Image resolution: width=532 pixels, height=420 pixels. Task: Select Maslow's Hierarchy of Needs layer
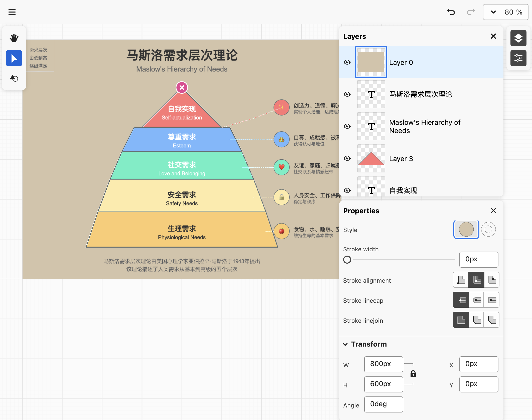421,126
